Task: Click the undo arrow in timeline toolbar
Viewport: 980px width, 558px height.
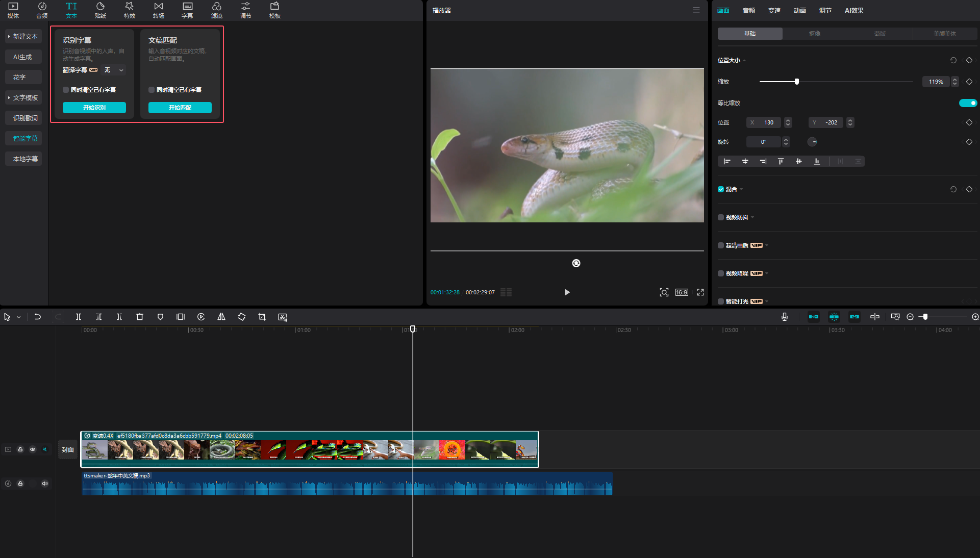Action: [37, 317]
